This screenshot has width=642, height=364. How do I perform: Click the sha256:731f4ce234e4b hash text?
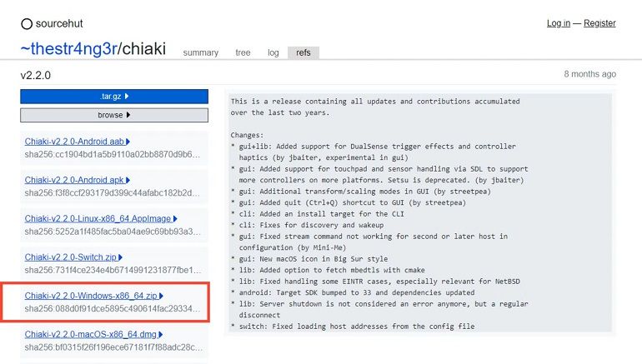113,270
